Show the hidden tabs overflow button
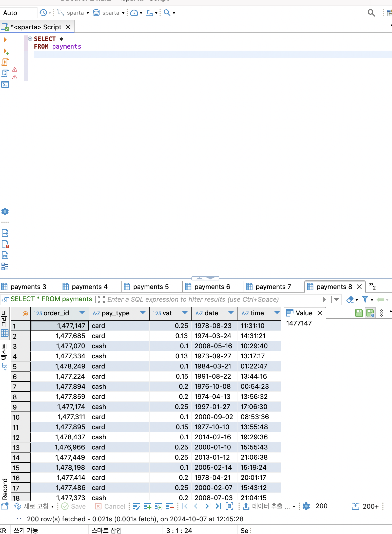 372,286
